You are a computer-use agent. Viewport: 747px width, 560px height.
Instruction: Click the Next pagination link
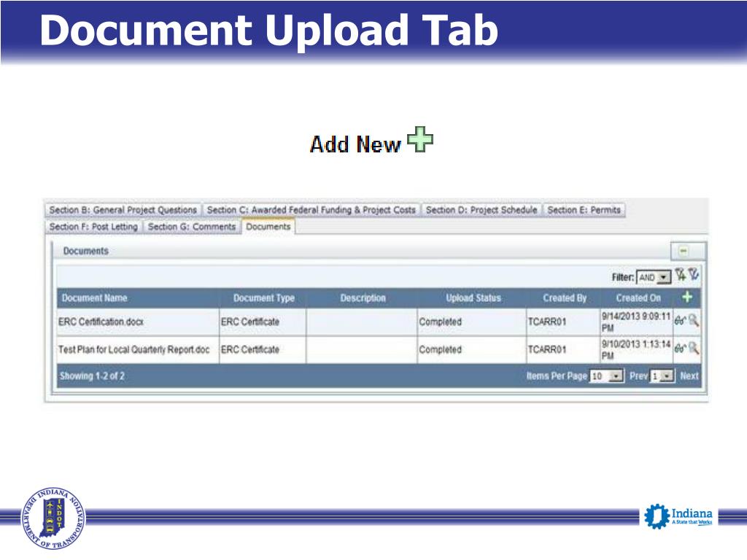click(689, 376)
